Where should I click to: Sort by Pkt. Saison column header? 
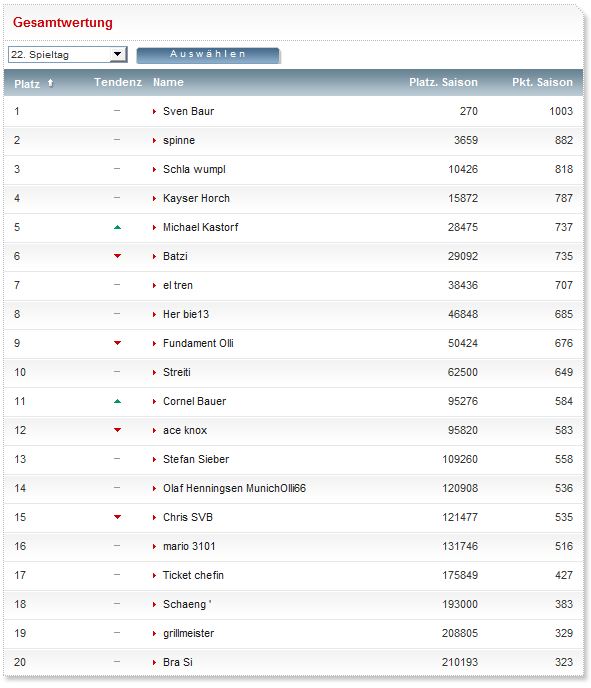click(542, 82)
